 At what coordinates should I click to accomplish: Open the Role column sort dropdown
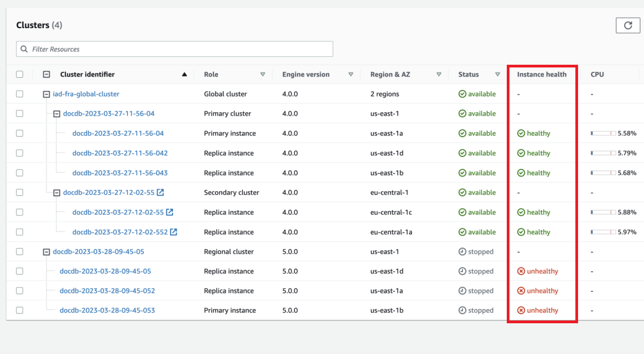[x=263, y=74]
